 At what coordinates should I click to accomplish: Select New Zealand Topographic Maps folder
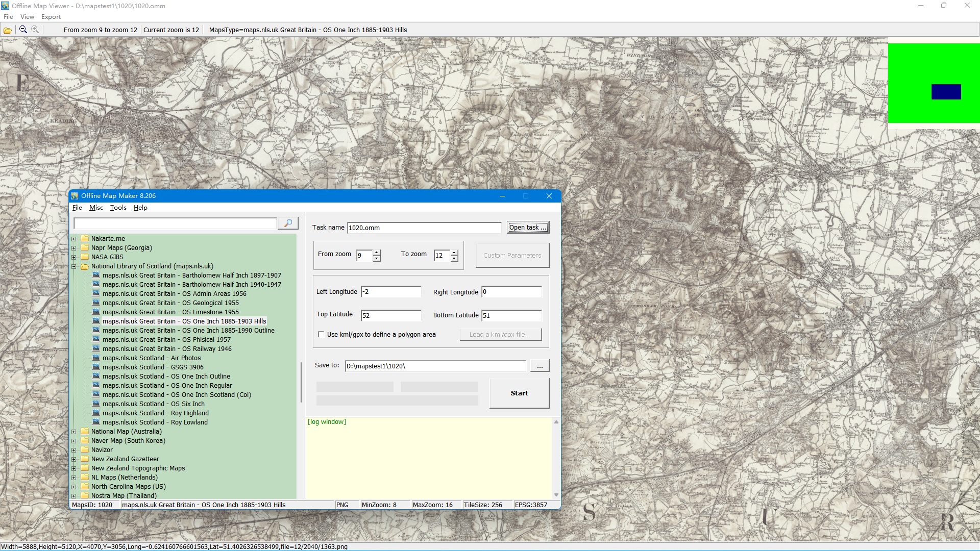[138, 468]
